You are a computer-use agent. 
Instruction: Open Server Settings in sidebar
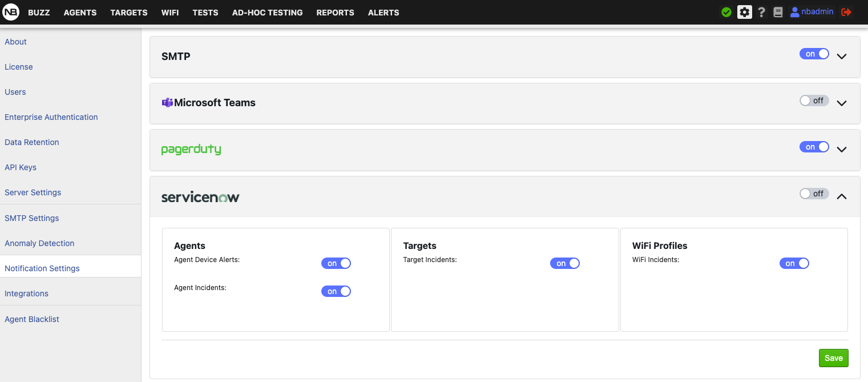[x=33, y=192]
